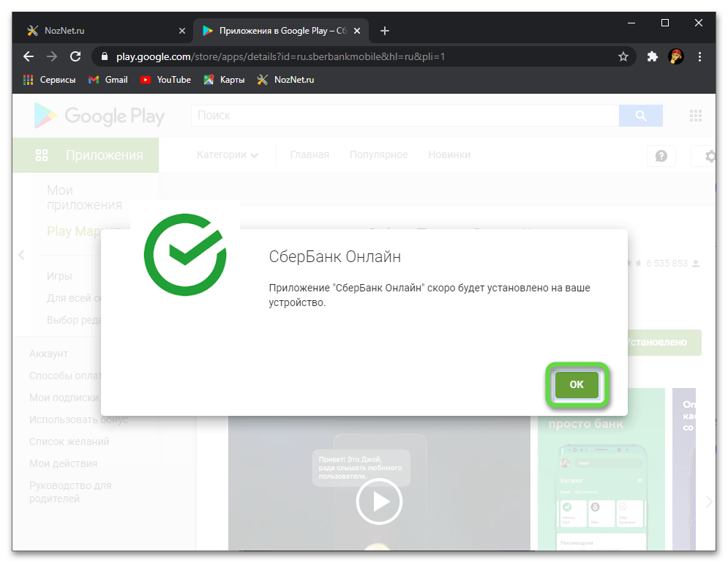Open the Карты bookmark
728x563 pixels.
pyautogui.click(x=224, y=80)
